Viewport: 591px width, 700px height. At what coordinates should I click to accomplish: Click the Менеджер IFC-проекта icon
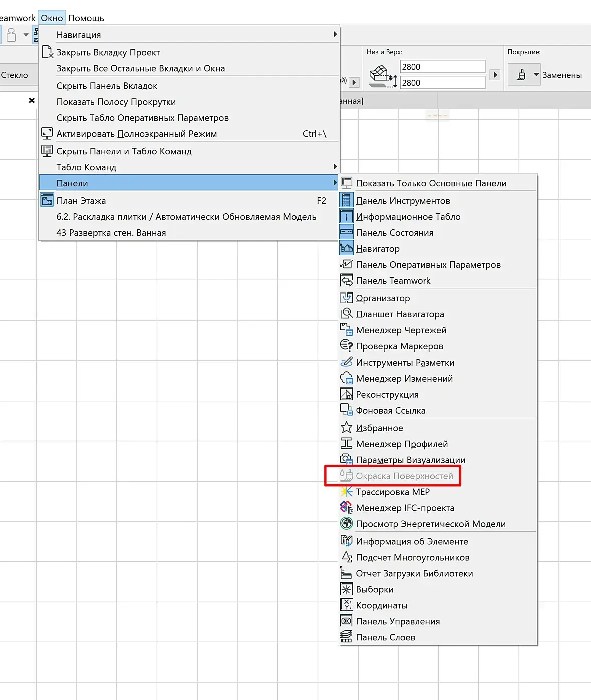click(346, 508)
